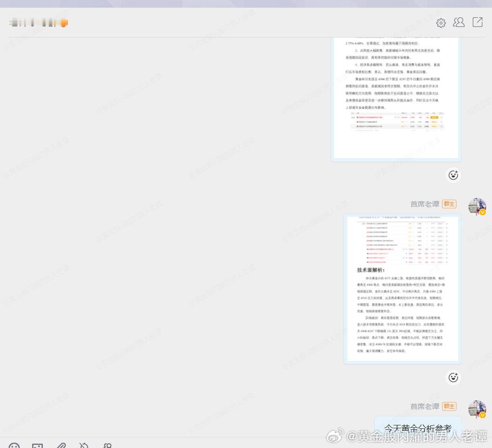Click 群主 badge above 今天黄金分析参考 message
This screenshot has height=448, width=492.
pos(449,406)
